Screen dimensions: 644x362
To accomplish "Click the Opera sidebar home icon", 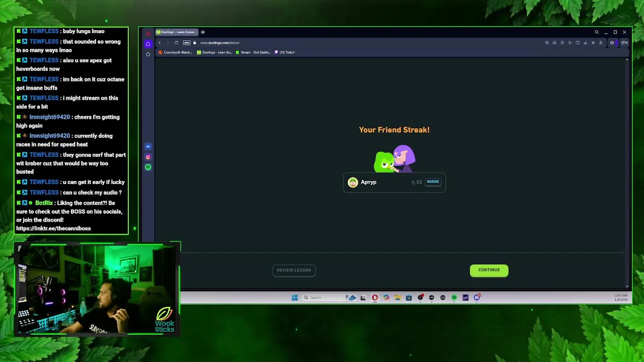I will [x=148, y=44].
